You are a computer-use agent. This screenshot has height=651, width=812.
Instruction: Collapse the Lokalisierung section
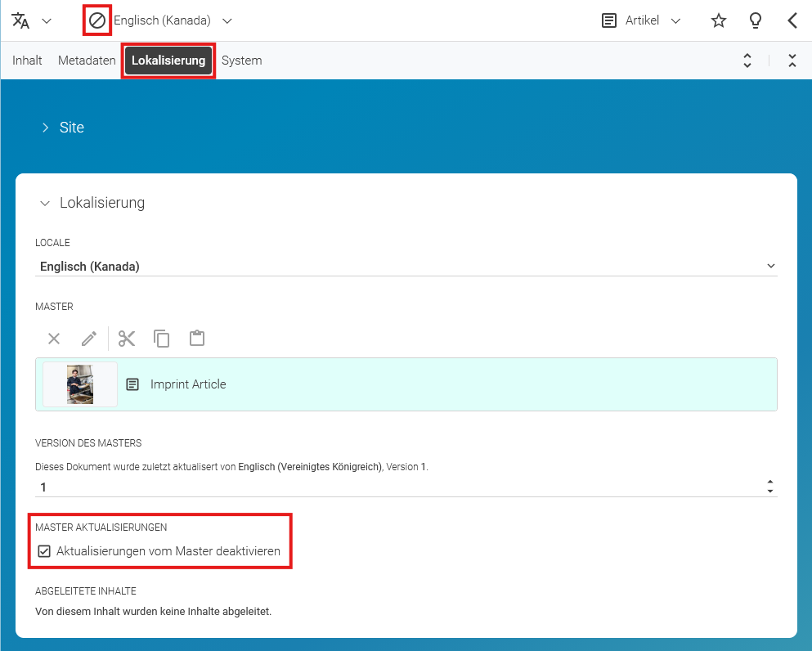click(x=92, y=203)
